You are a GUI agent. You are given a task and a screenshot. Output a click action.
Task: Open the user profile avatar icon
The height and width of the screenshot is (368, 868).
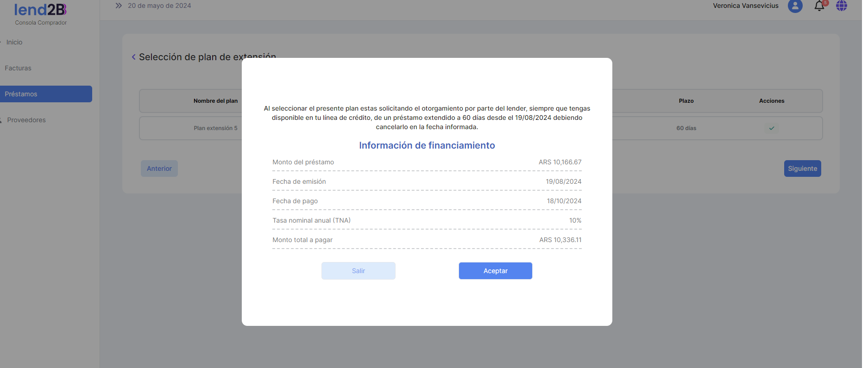(x=795, y=6)
